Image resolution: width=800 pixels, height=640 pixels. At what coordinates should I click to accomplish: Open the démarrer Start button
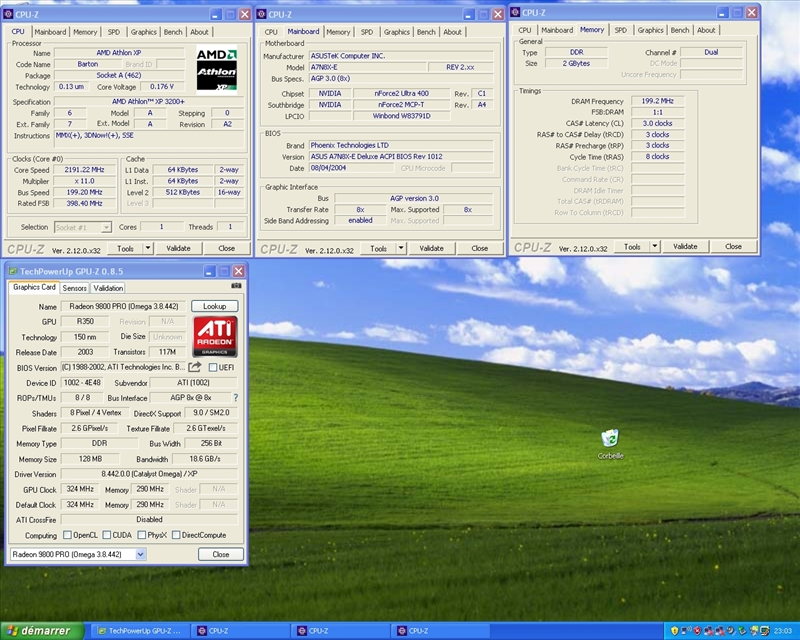pyautogui.click(x=42, y=631)
